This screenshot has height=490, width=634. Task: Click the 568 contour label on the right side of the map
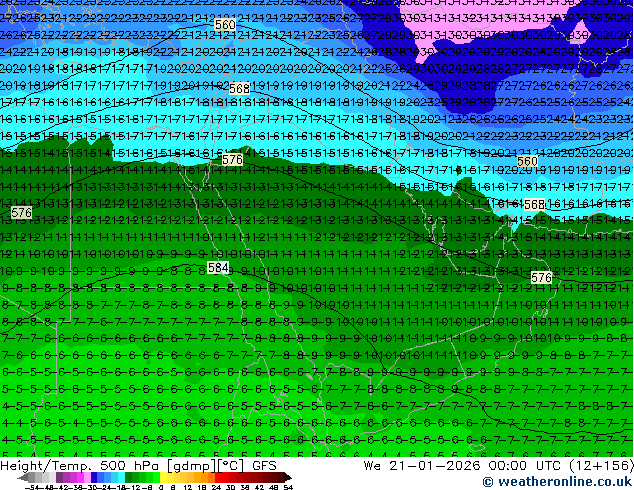pyautogui.click(x=534, y=205)
